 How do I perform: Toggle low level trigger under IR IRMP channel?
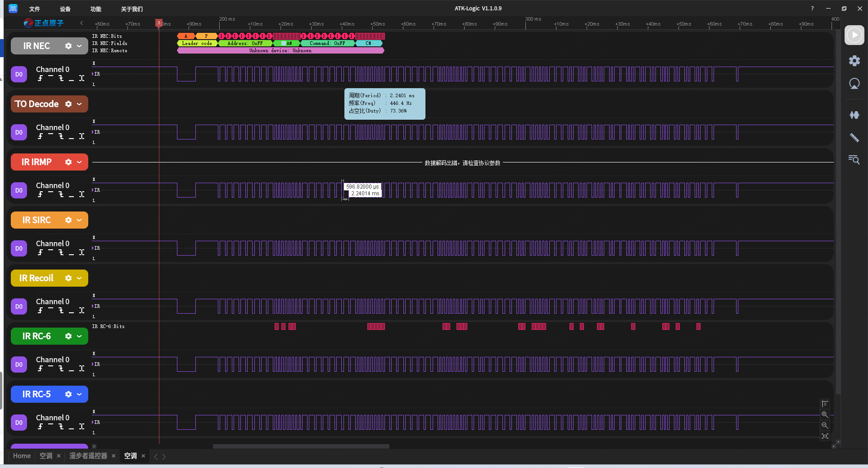pos(71,194)
